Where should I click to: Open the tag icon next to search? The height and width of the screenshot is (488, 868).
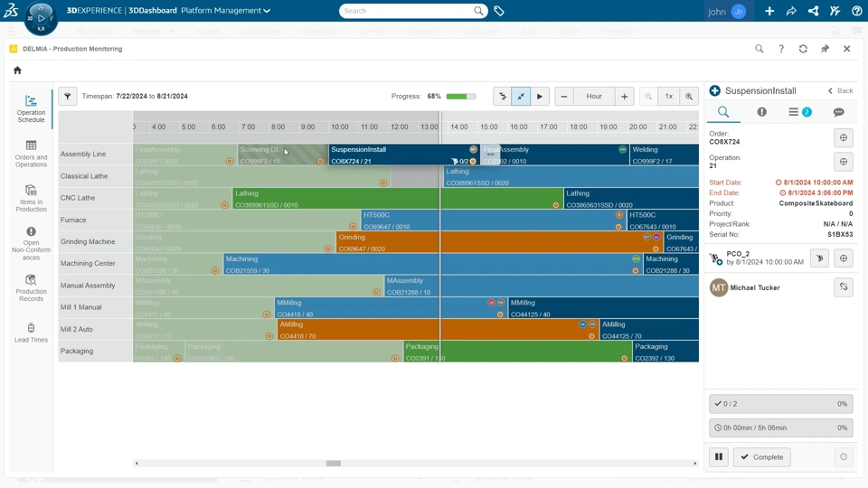pyautogui.click(x=499, y=11)
